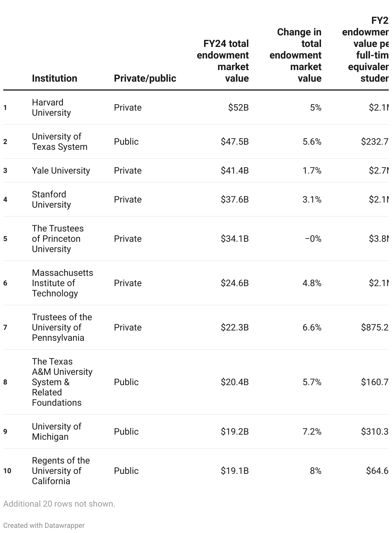The width and height of the screenshot is (392, 533).
Task: Sort by FY24 total endowment market value
Action: pos(223,61)
